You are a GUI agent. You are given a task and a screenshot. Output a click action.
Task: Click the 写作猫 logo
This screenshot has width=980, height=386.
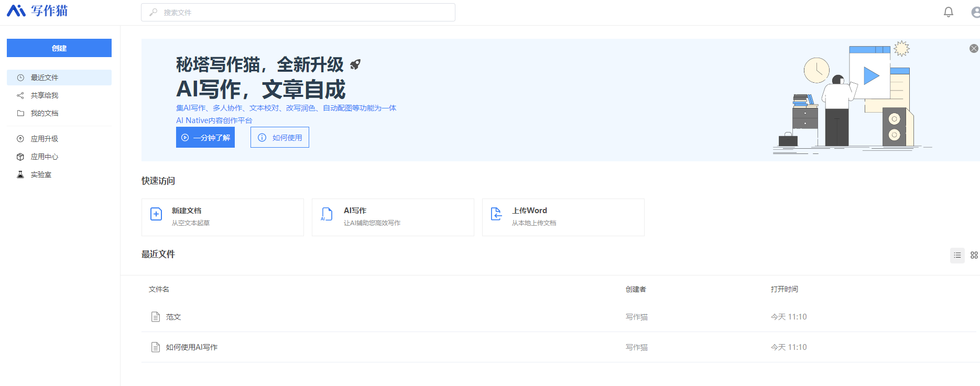[37, 11]
